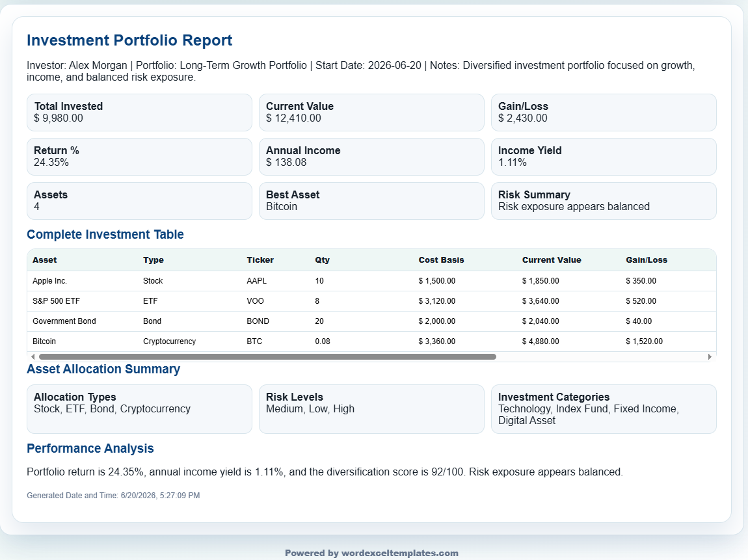This screenshot has width=748, height=560.
Task: Click the quantity cell 0.08
Action: point(323,341)
